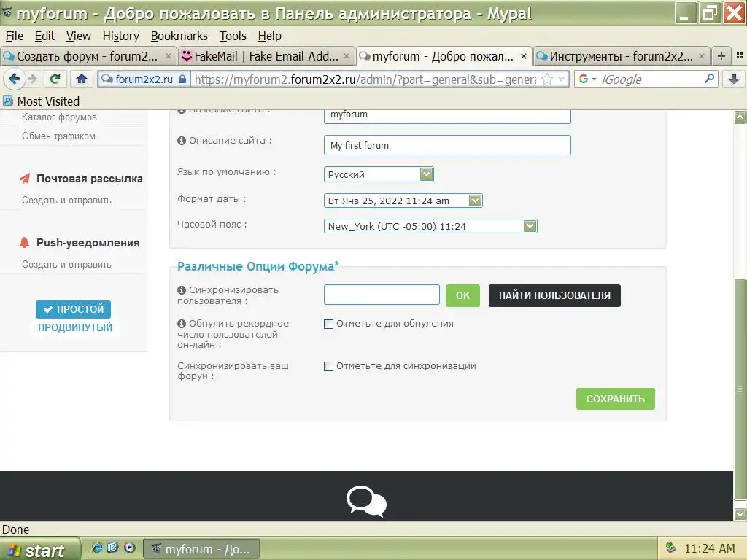Switch to the Инструменты tab
The width and height of the screenshot is (747, 560).
622,56
